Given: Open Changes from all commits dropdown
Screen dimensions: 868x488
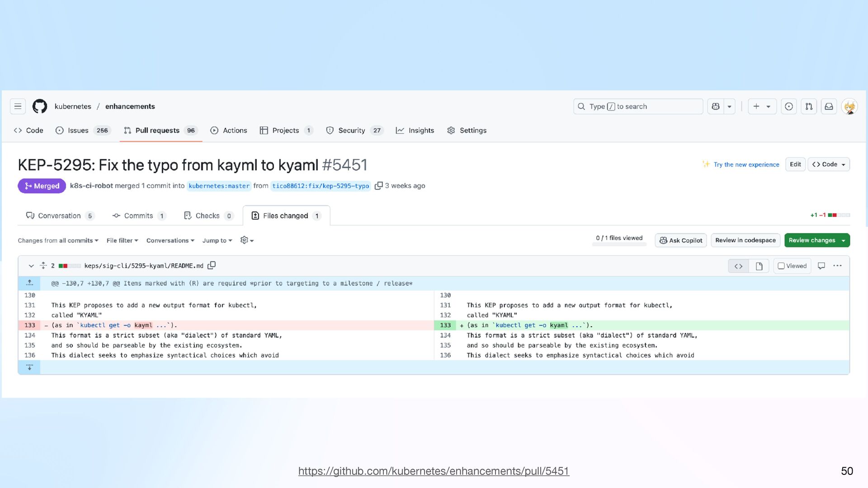Looking at the screenshot, I should coord(58,241).
